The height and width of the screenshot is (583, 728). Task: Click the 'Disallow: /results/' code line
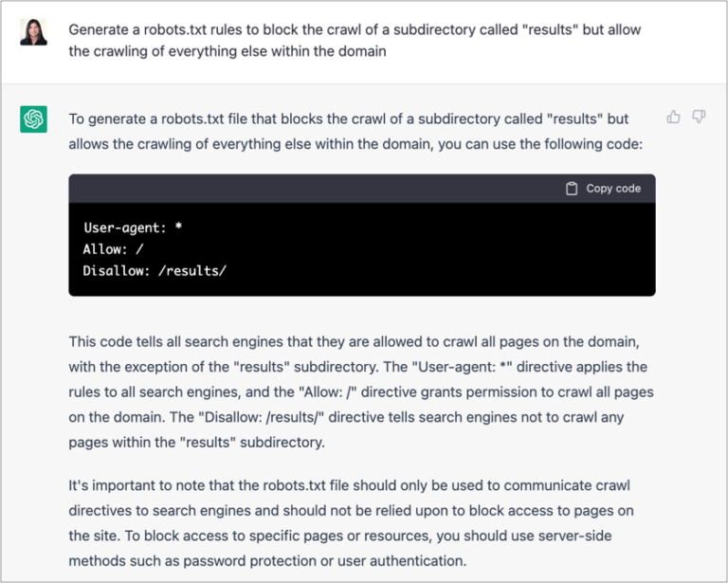pos(155,270)
